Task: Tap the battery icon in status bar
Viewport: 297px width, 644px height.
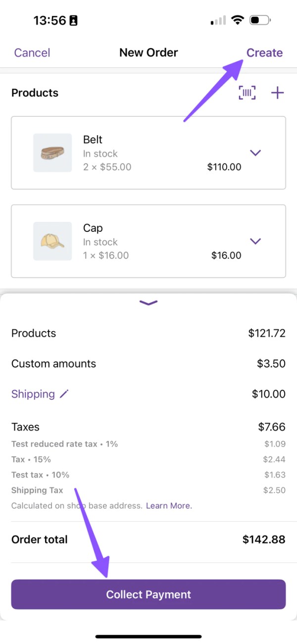Action: point(260,20)
